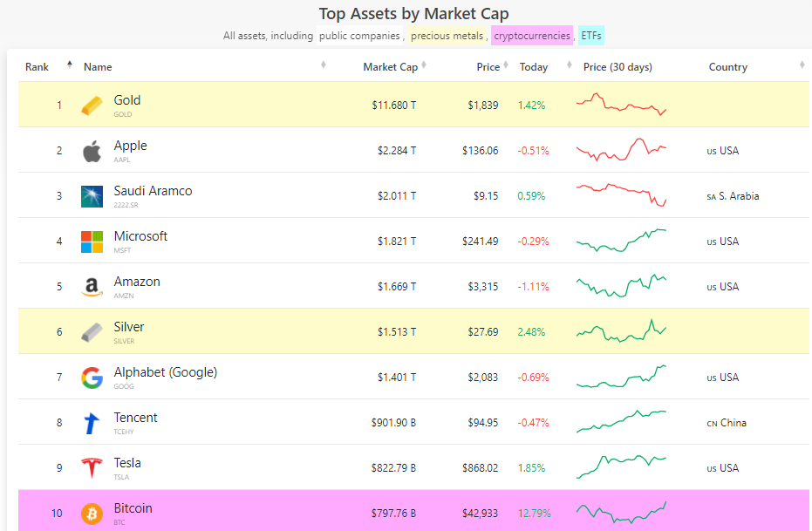812x531 pixels.
Task: Click the Microsoft logo icon
Action: (x=92, y=242)
